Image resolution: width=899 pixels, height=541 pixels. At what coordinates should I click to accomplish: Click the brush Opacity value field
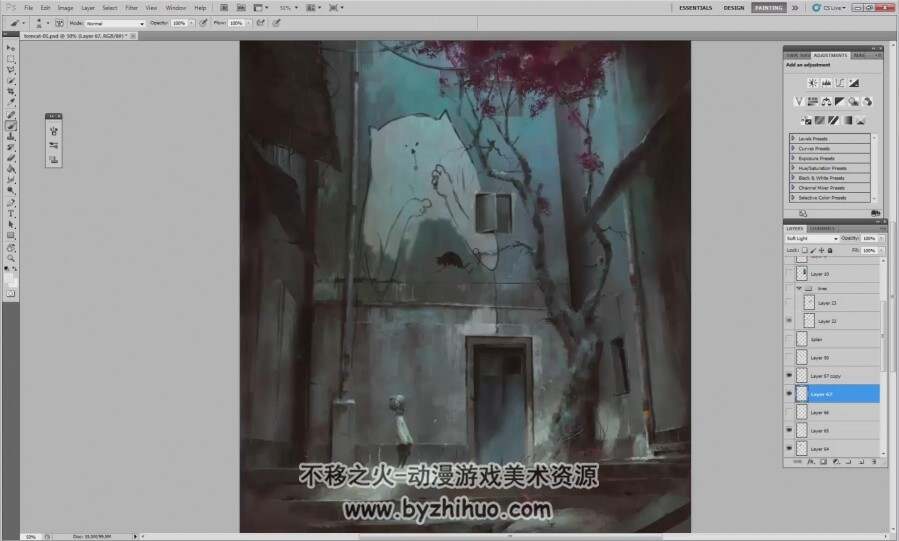pos(179,23)
